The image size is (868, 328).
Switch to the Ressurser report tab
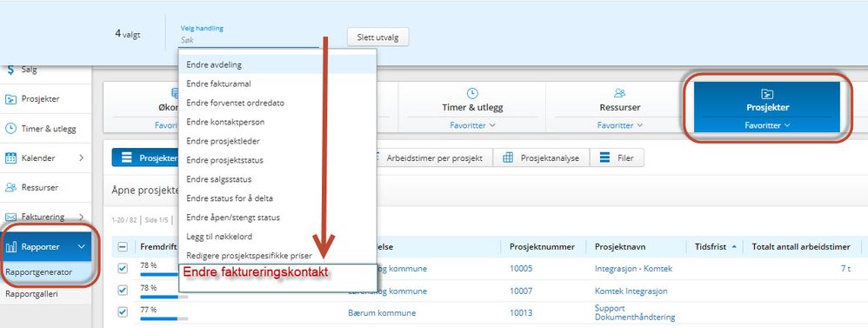[619, 108]
